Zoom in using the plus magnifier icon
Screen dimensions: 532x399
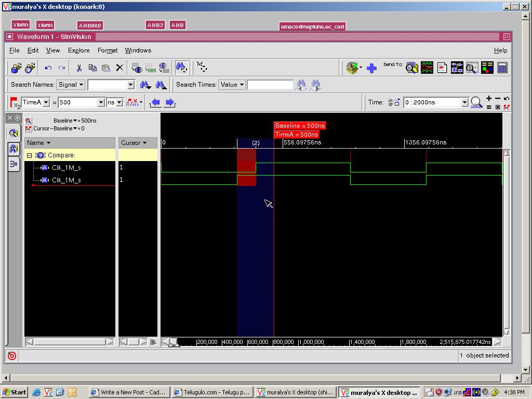point(489,98)
